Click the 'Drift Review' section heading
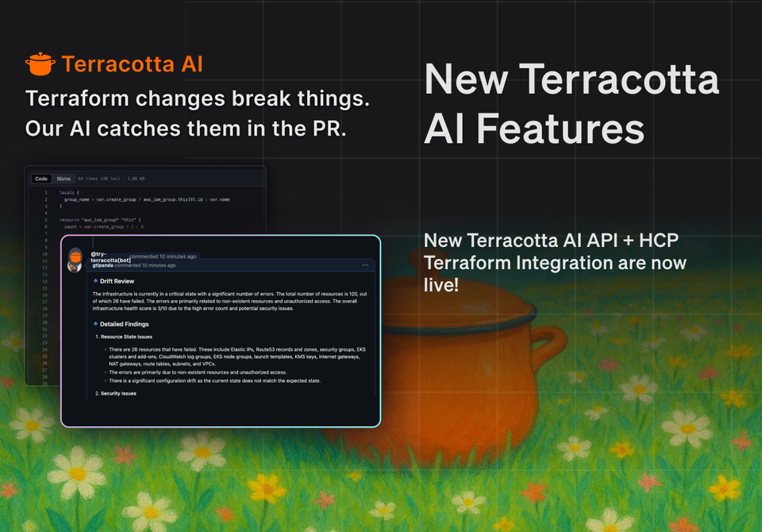Viewport: 762px width, 532px height. [x=117, y=280]
